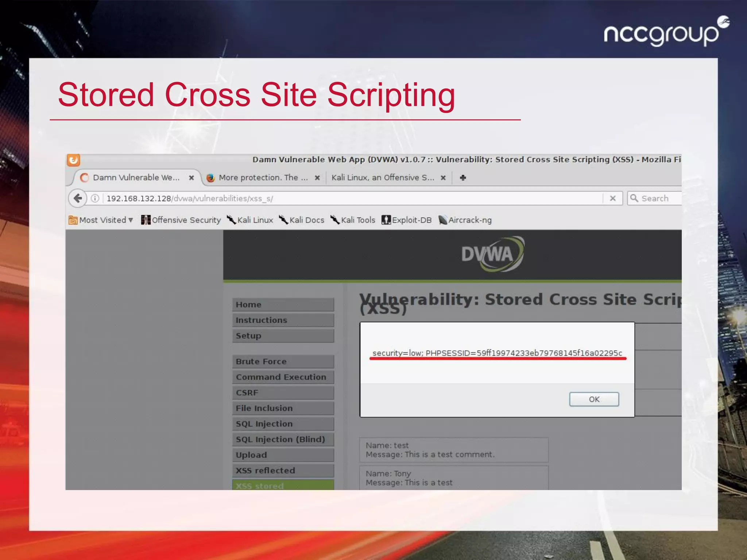The width and height of the screenshot is (747, 560).
Task: Expand the Most Visited dropdown arrow
Action: [131, 220]
